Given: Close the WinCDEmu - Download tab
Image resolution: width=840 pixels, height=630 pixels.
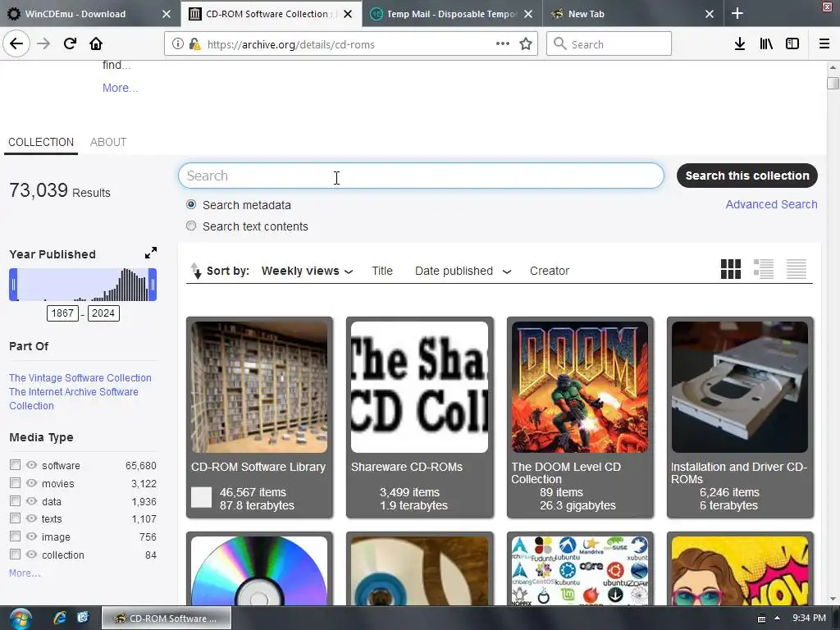Looking at the screenshot, I should coord(167,14).
